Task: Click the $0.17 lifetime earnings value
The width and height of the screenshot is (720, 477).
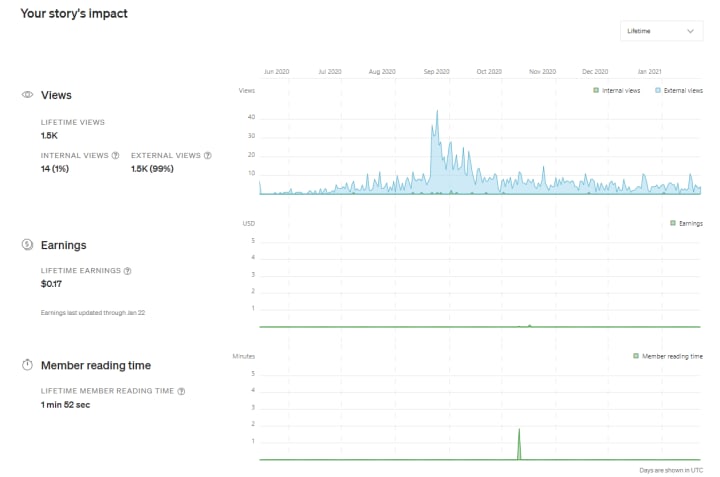Action: point(51,284)
